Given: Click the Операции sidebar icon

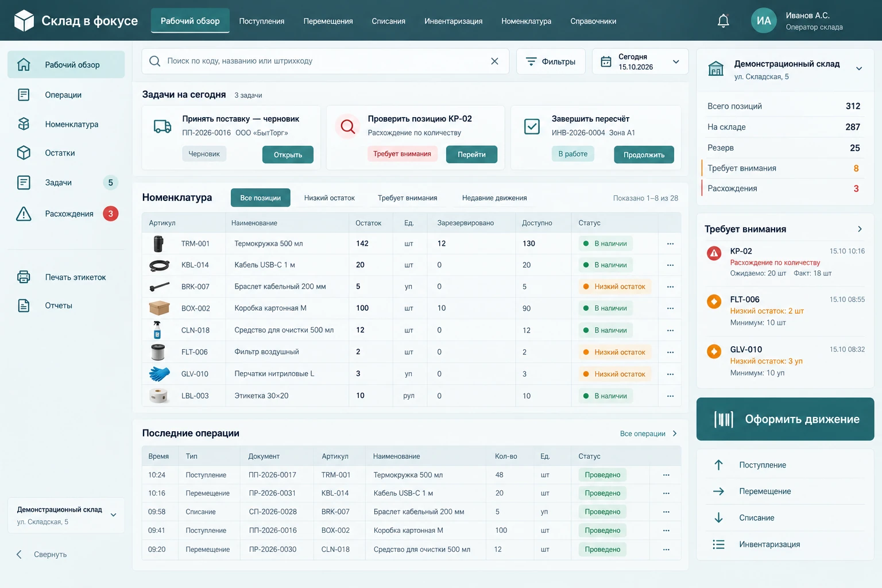Looking at the screenshot, I should click(x=24, y=95).
